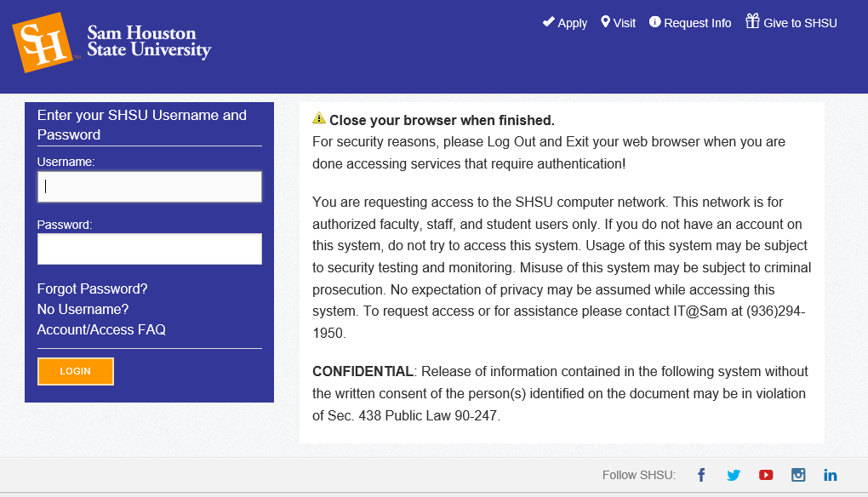
Task: Open the SHSU Facebook page icon
Action: [701, 475]
